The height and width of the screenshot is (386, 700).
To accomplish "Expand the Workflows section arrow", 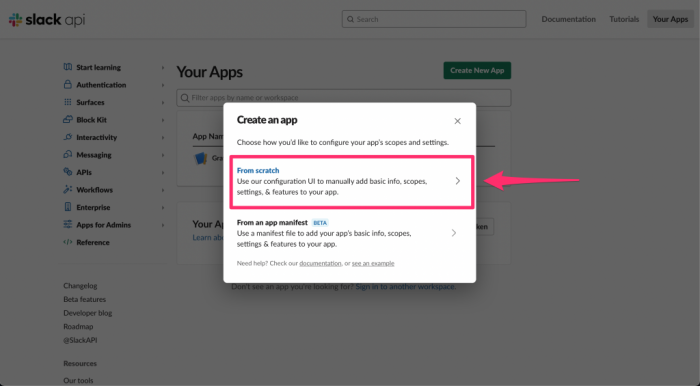I will coord(163,190).
